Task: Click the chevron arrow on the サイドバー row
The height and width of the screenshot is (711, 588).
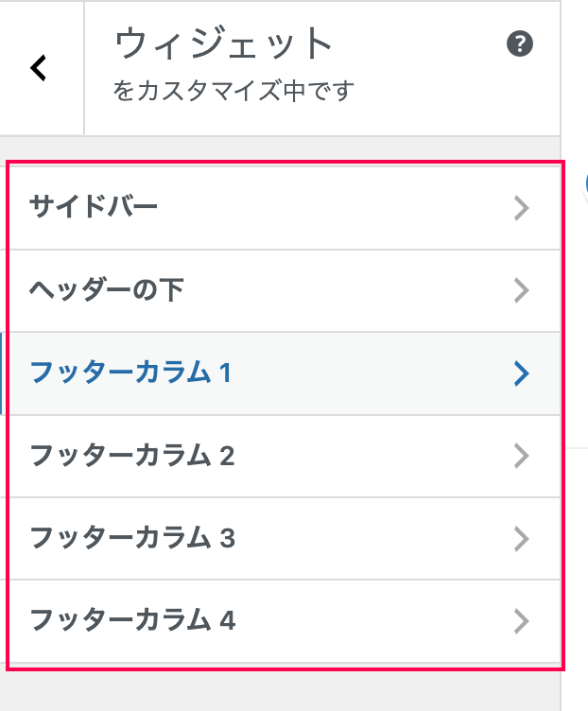Action: click(522, 208)
